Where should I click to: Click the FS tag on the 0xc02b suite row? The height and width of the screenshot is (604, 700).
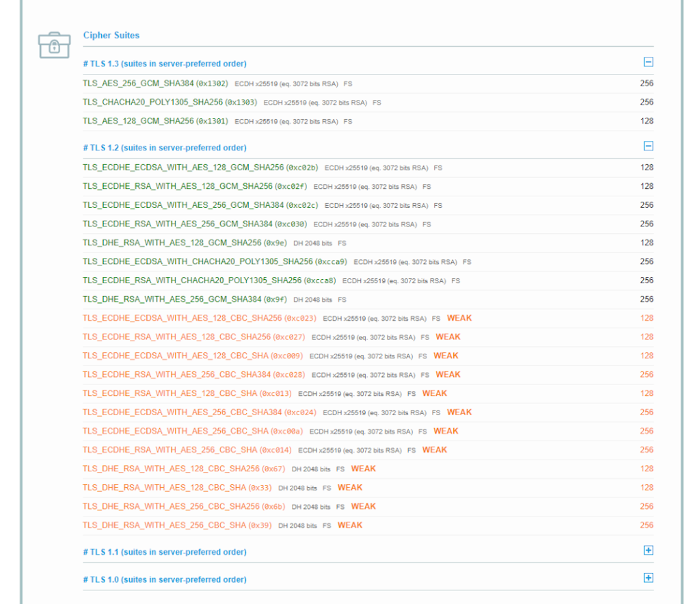pos(438,168)
